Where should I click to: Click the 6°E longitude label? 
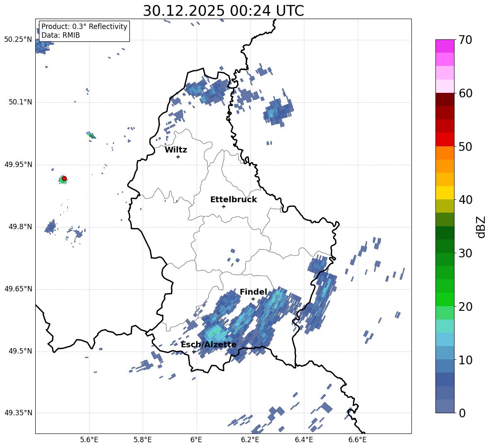pos(196,440)
